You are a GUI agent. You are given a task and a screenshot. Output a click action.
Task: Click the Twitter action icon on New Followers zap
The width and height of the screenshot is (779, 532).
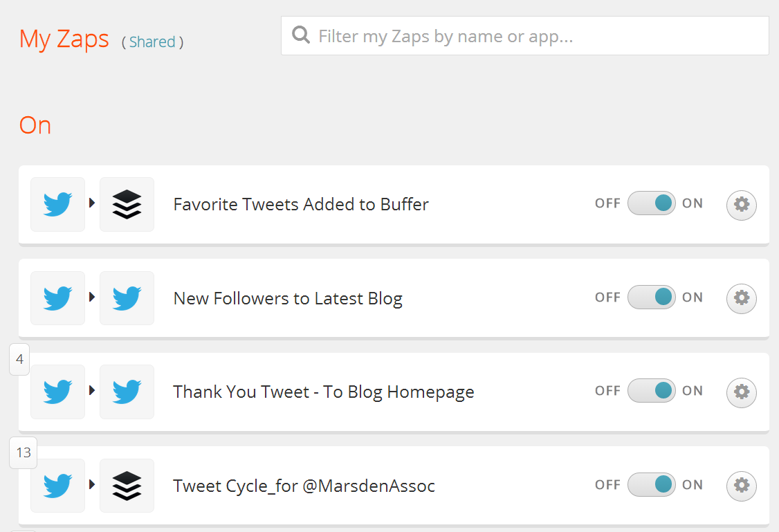coord(127,298)
